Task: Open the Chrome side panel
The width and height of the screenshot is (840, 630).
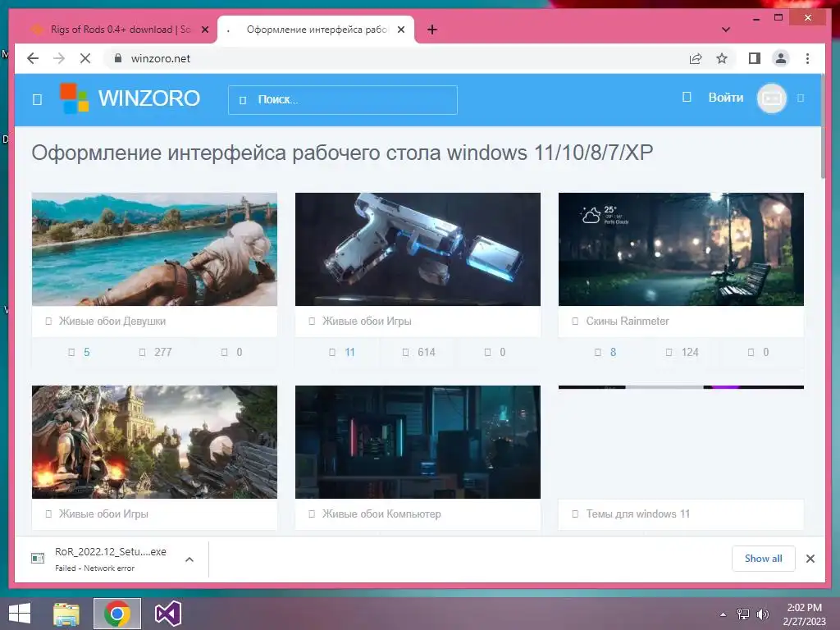Action: [x=755, y=58]
